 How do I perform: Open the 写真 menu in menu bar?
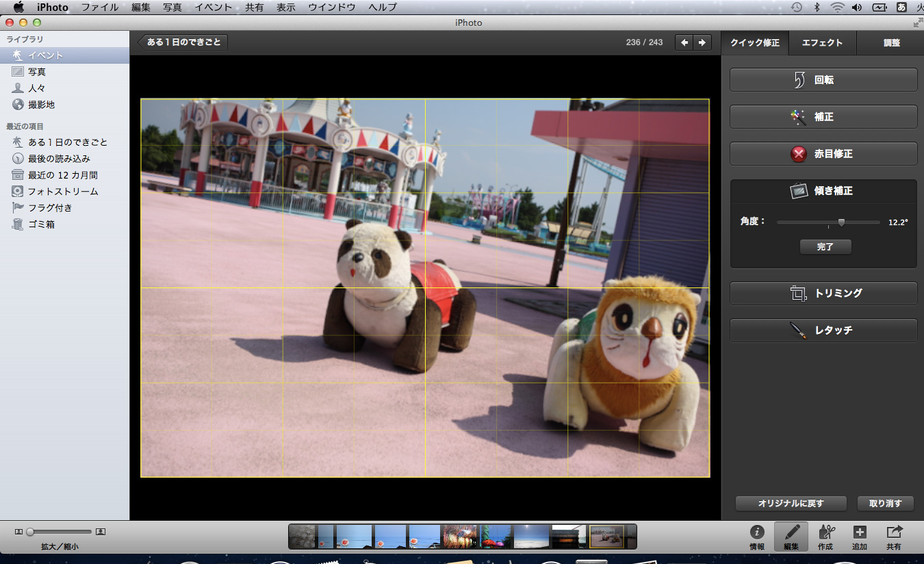tap(172, 7)
